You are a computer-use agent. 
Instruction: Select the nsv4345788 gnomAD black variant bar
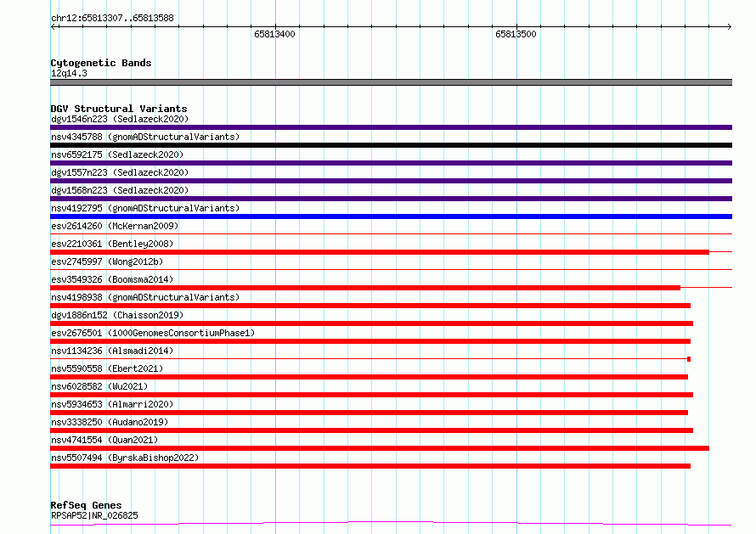[391, 145]
